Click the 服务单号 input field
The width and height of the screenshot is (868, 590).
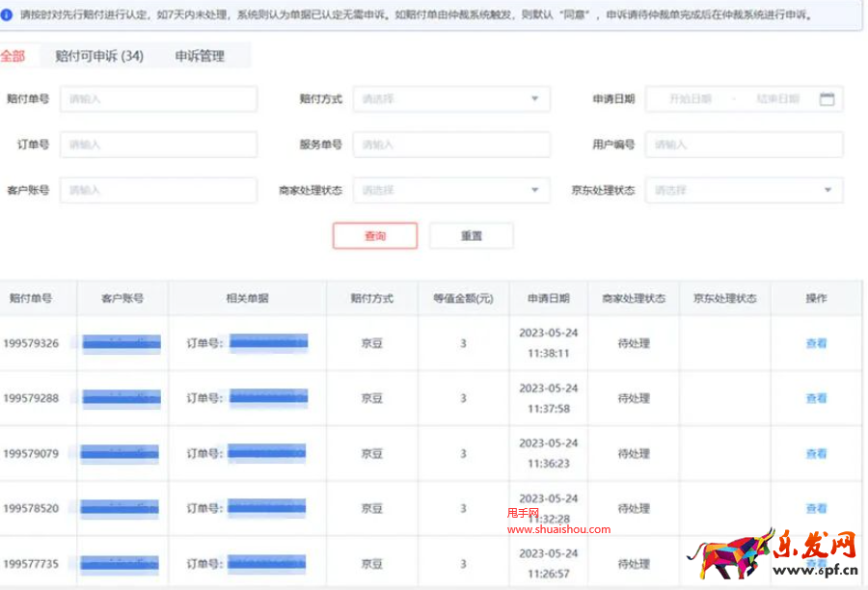[450, 145]
